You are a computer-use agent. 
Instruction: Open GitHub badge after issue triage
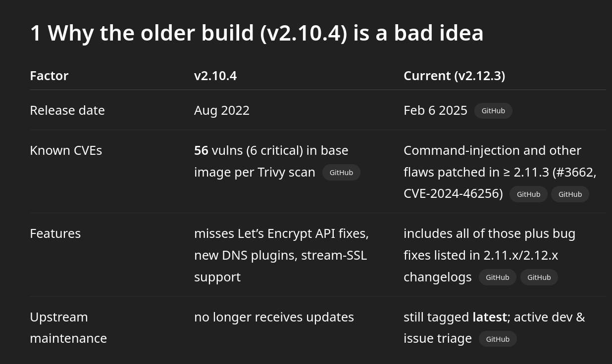pos(498,339)
